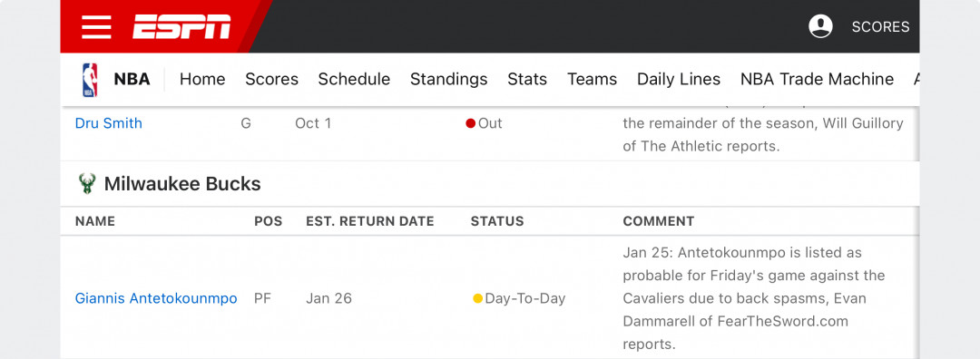Open the user profile icon
This screenshot has height=359, width=980.
(x=820, y=26)
